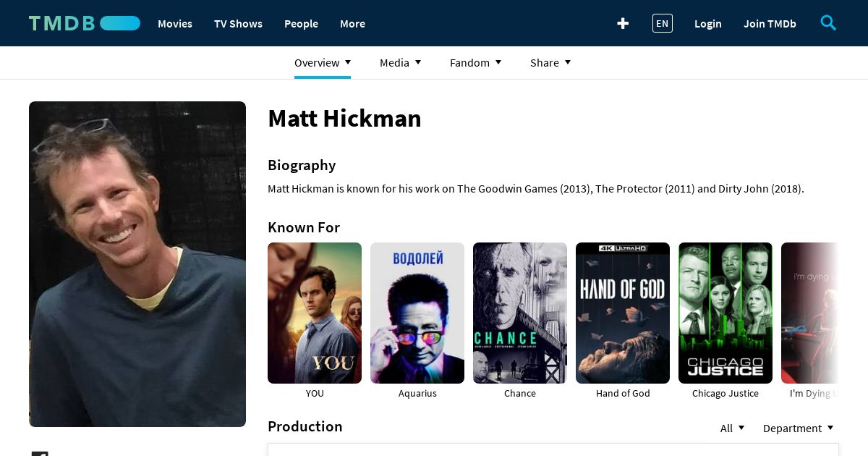
Task: Click the plus add-content icon
Action: point(623,23)
